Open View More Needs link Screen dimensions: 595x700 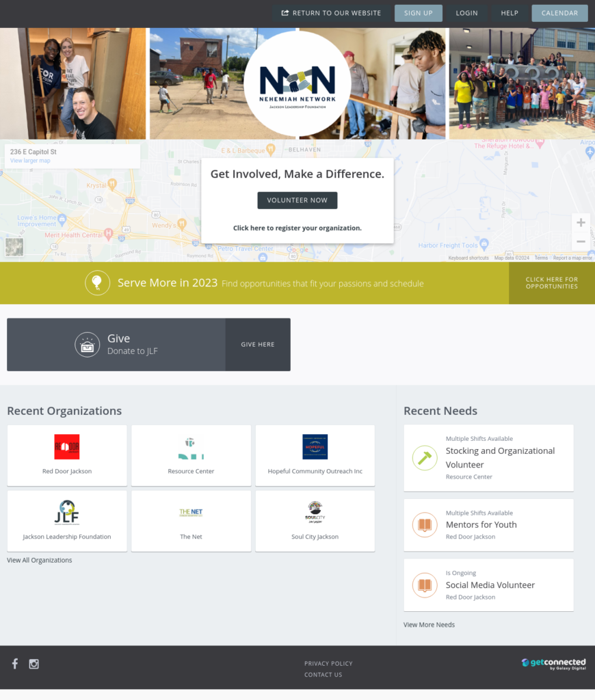[429, 625]
